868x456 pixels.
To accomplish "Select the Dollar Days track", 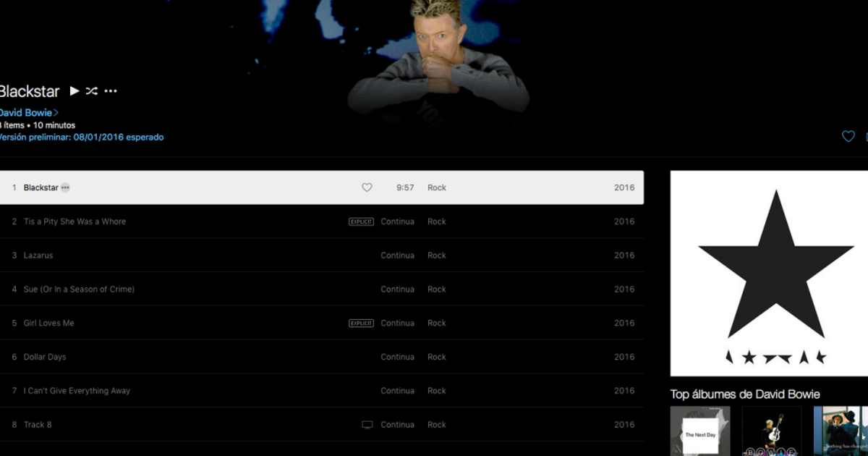I will pos(322,357).
